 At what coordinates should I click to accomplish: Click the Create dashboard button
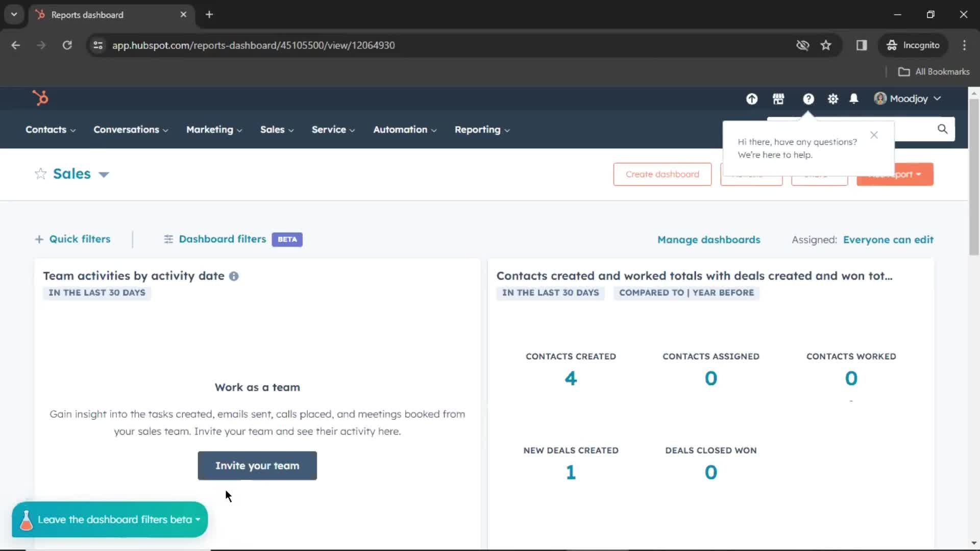(x=663, y=173)
